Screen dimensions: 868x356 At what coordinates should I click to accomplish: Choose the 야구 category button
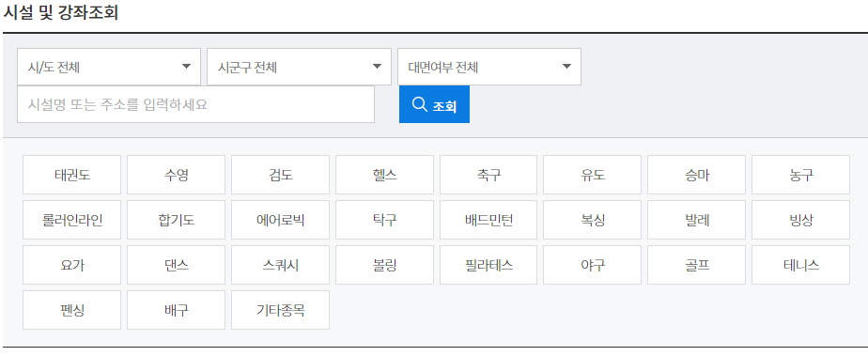[x=593, y=265]
